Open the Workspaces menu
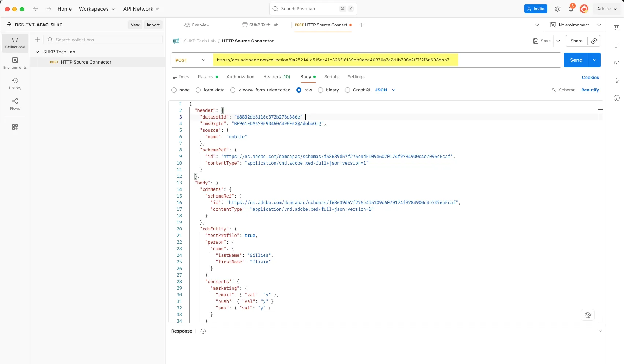Image resolution: width=624 pixels, height=364 pixels. click(x=97, y=9)
